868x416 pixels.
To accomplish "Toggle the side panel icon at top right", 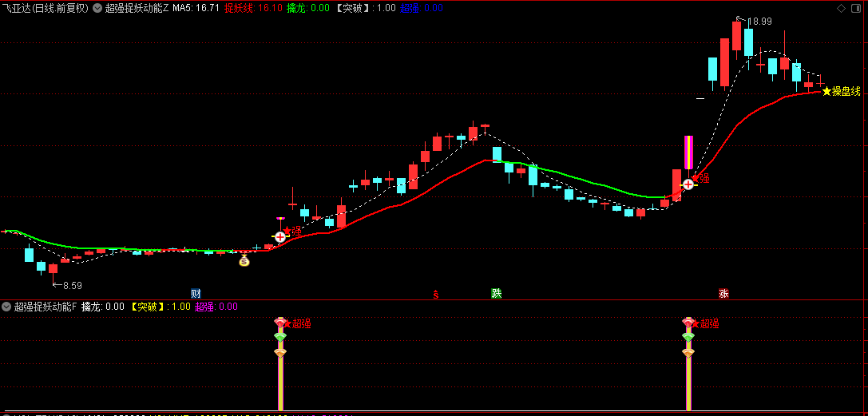I will pyautogui.click(x=855, y=8).
